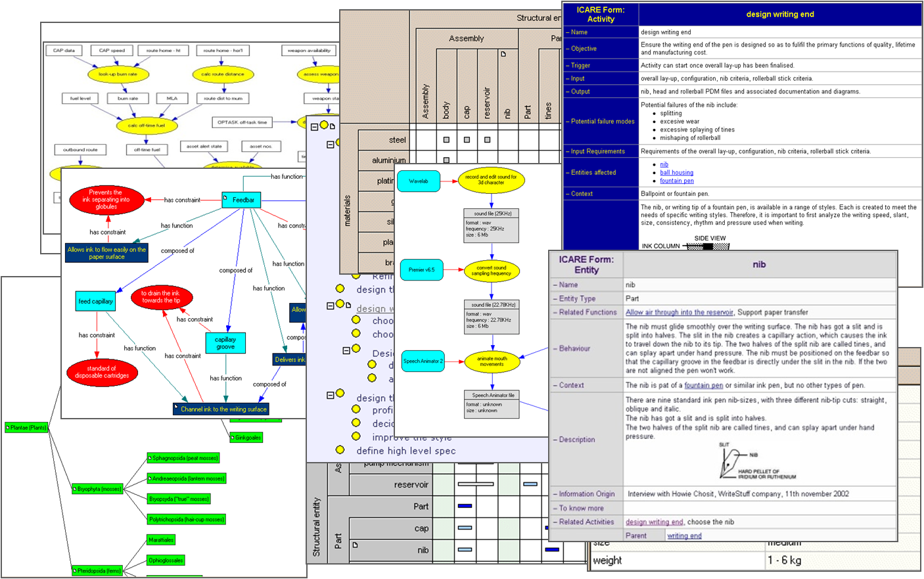The height and width of the screenshot is (579, 924).
Task: Open the design writing end link in Related Activities
Action: [654, 522]
